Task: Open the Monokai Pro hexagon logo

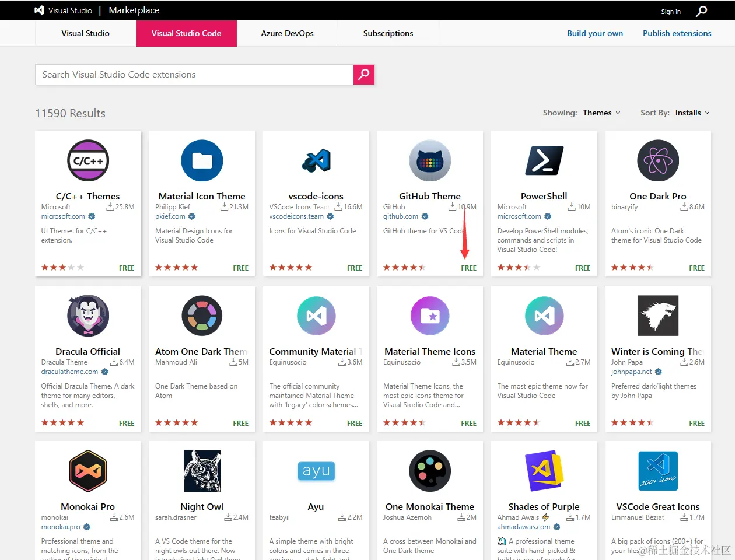Action: pyautogui.click(x=88, y=471)
